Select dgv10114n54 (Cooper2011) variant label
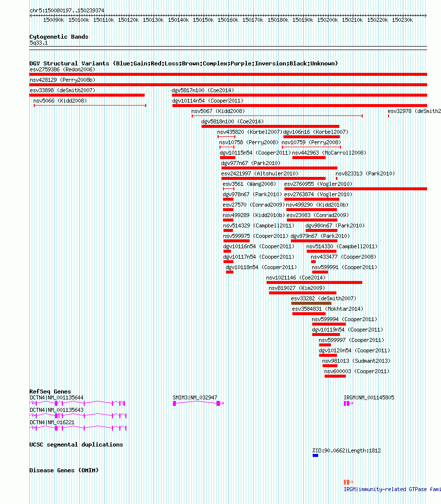 [x=208, y=101]
